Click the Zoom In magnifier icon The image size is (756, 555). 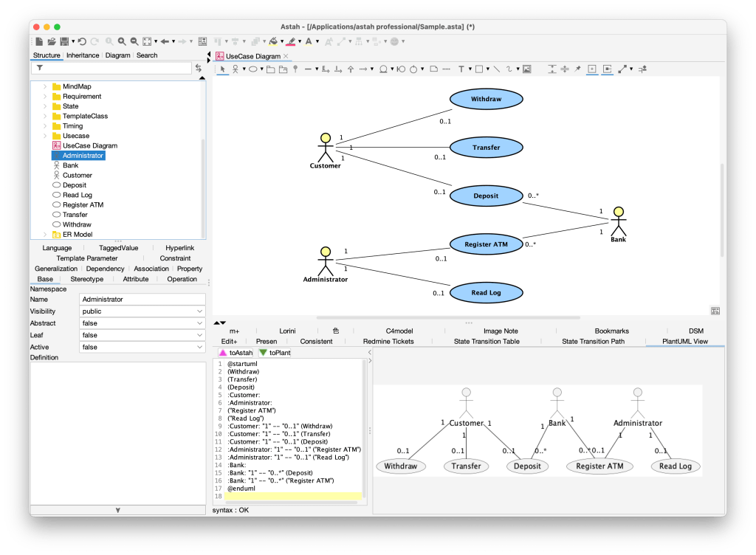[x=121, y=41]
